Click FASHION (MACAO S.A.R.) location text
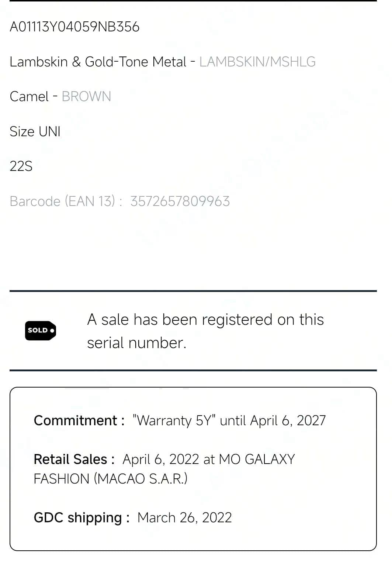392x564 pixels. click(111, 479)
